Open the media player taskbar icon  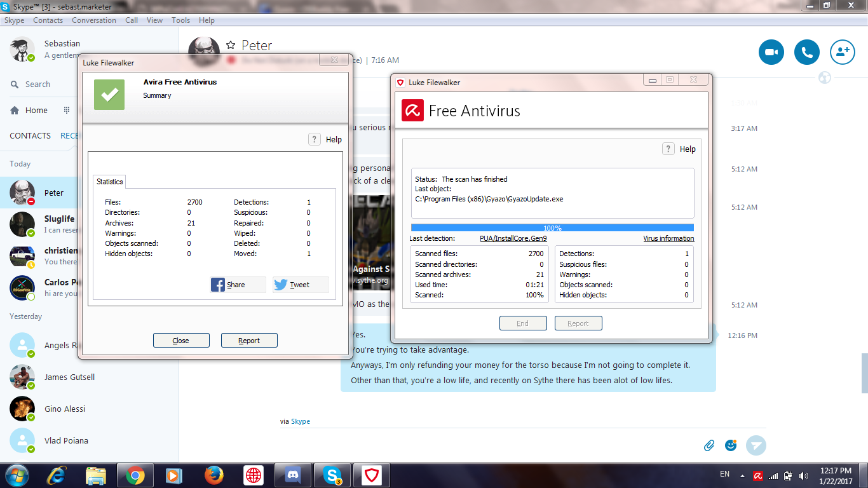pyautogui.click(x=173, y=475)
